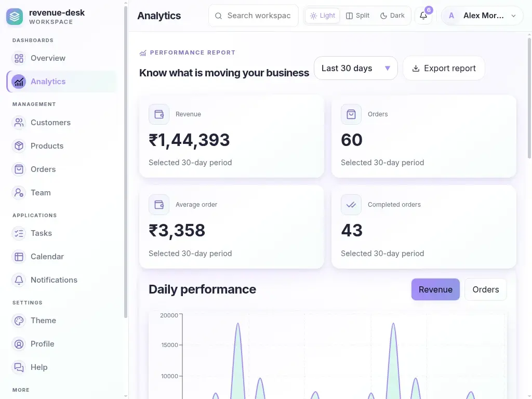Click the 15000 axis label on chart
The height and width of the screenshot is (399, 532).
click(170, 345)
